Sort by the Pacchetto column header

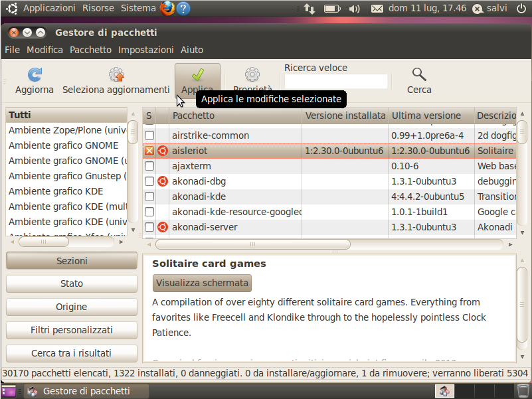236,116
